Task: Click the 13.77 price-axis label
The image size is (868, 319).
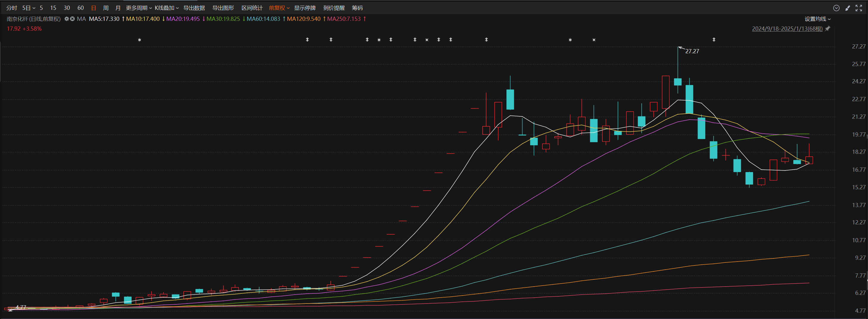Action: click(x=858, y=205)
